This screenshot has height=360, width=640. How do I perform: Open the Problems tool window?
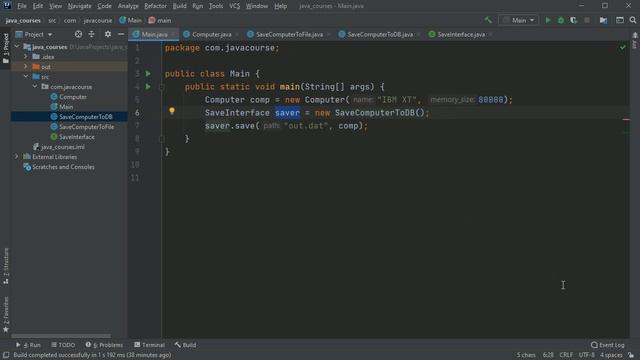click(104, 345)
